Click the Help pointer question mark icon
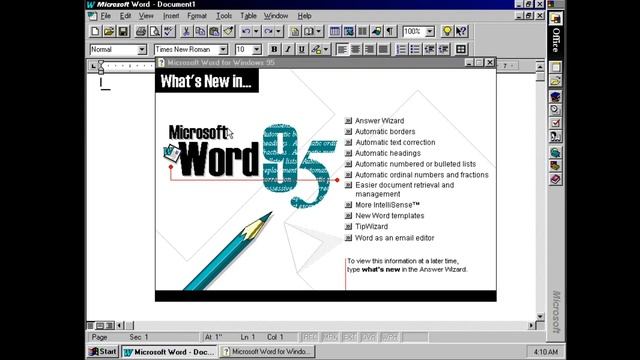Viewport: 640px width, 360px height. 461,31
